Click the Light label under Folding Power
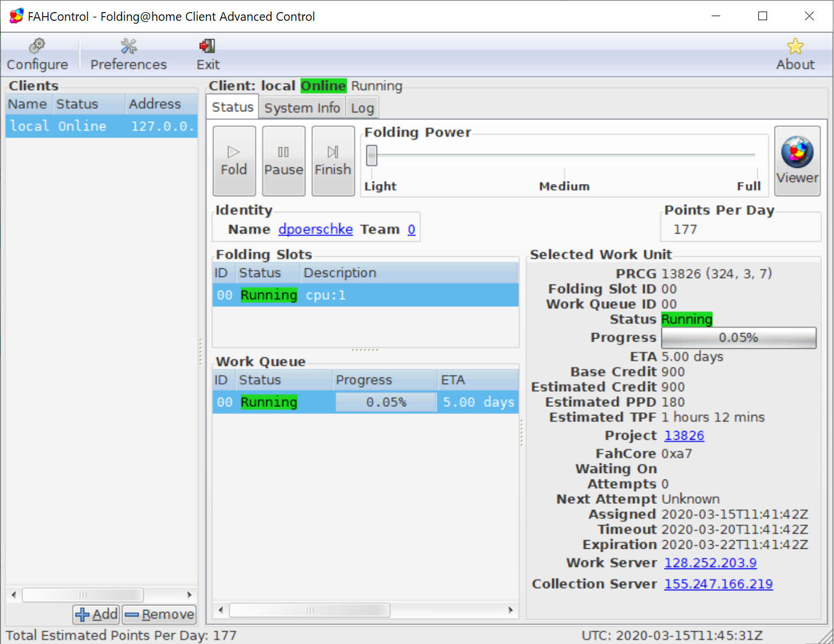834x644 pixels. pos(380,186)
